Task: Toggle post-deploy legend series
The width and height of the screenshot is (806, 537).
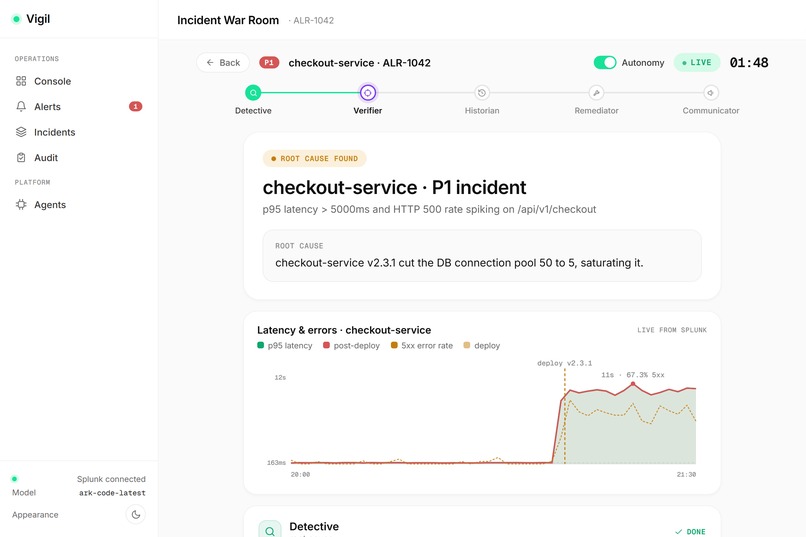Action: pos(352,345)
